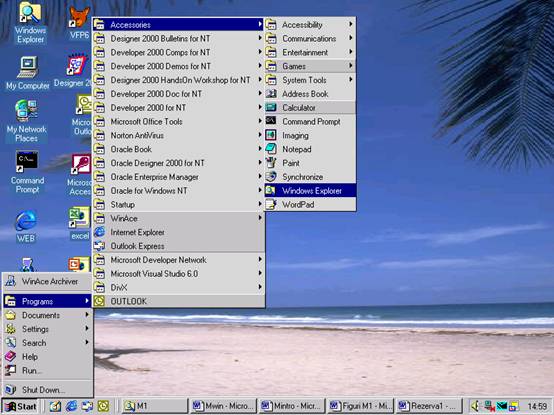The image size is (554, 415).
Task: Open Developer 2000 for NT program group
Action: pyautogui.click(x=178, y=107)
